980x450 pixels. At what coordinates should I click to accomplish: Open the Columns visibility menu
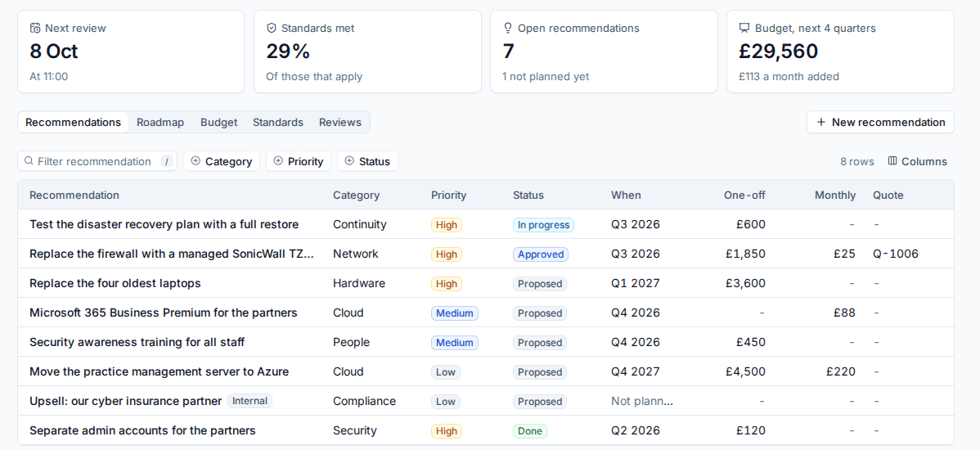tap(918, 161)
